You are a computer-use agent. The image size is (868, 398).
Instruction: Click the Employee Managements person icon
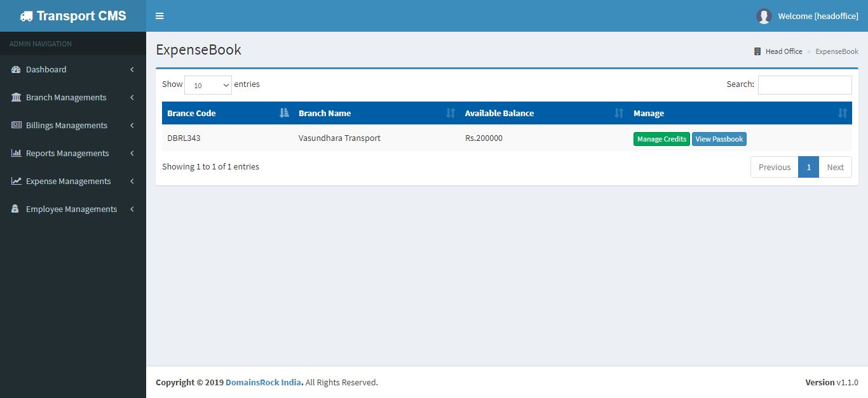click(x=15, y=209)
